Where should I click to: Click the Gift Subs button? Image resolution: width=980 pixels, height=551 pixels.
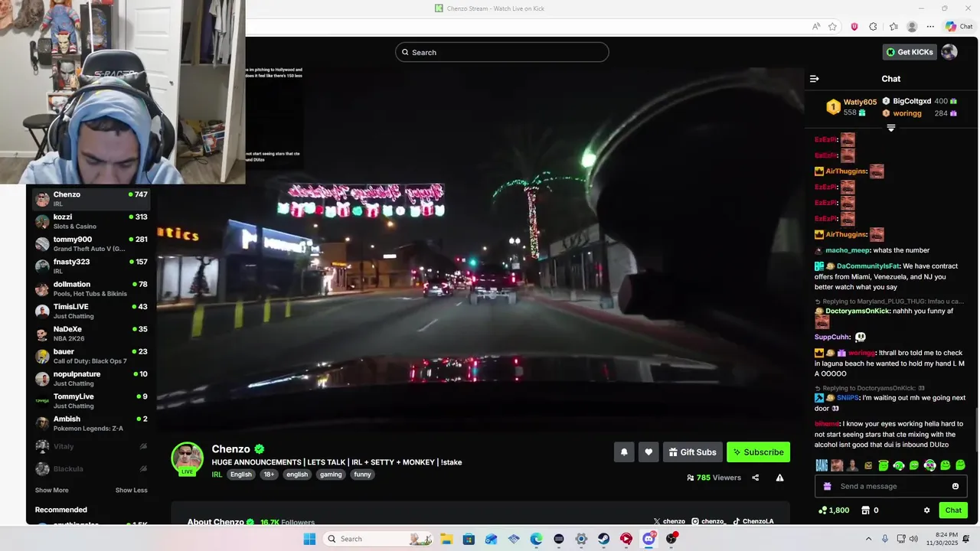pos(693,452)
